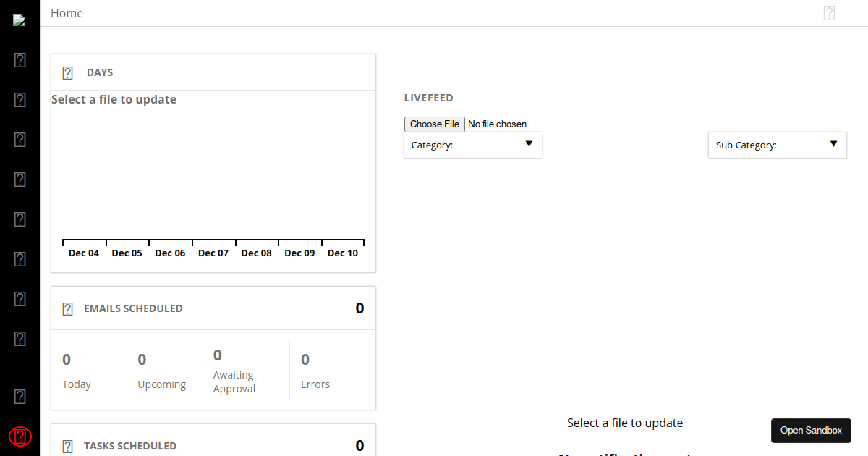Select the first navigation icon in the sidebar
Screen dimensions: 868x456
[x=20, y=60]
